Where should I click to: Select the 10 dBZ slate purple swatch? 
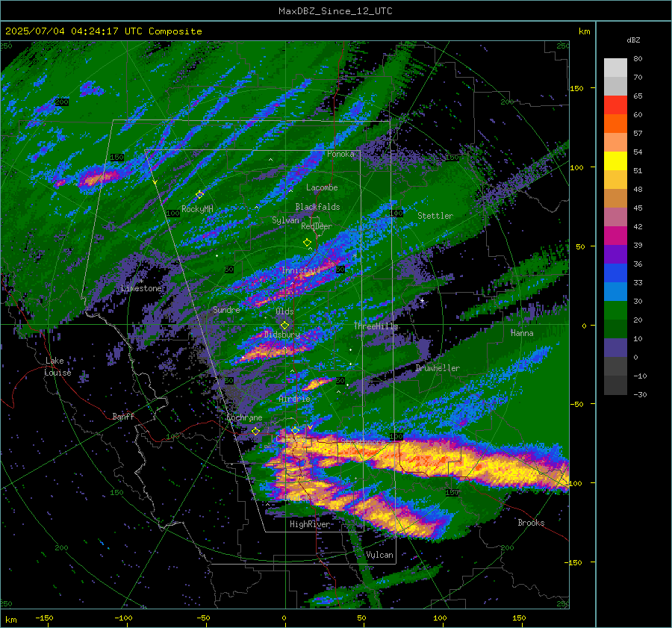pyautogui.click(x=615, y=348)
